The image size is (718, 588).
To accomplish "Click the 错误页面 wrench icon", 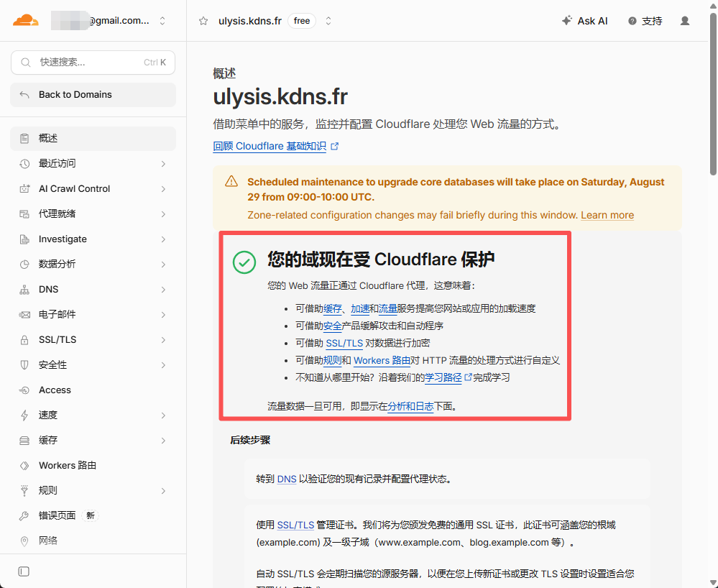I will tap(24, 515).
